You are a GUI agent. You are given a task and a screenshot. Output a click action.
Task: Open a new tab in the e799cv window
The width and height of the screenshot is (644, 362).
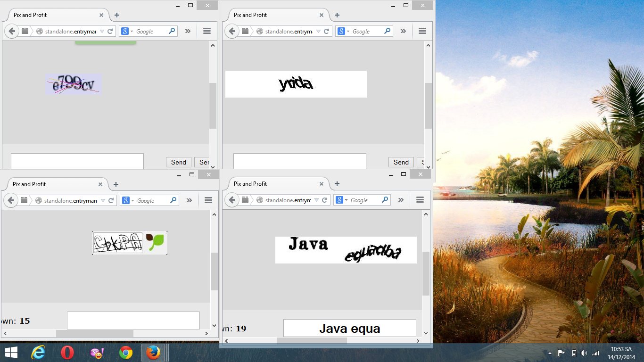(x=117, y=15)
